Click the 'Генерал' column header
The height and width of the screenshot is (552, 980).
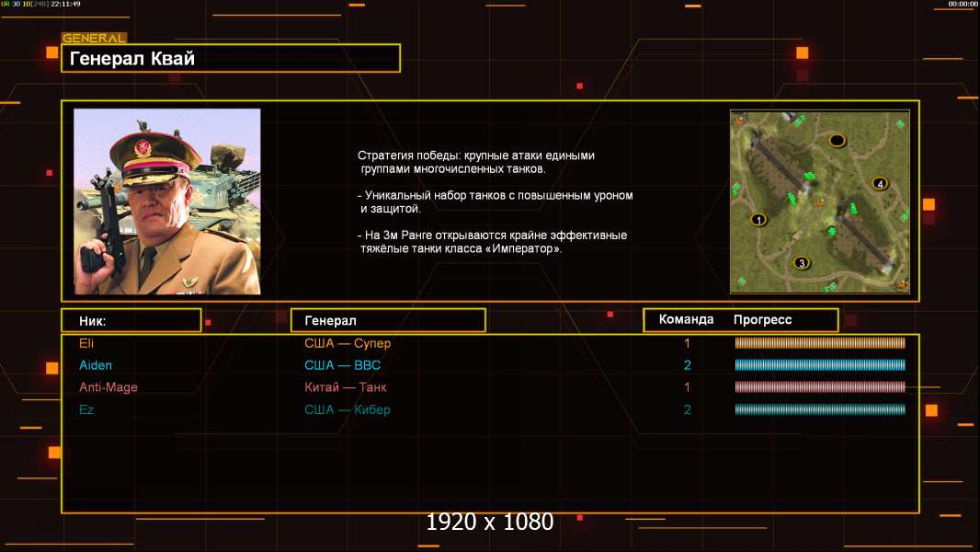click(x=388, y=321)
